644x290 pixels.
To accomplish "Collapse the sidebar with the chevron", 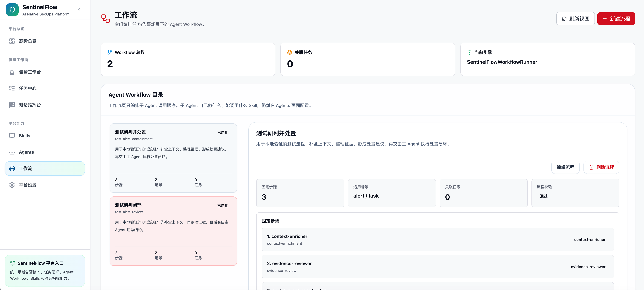I will 79,10.
